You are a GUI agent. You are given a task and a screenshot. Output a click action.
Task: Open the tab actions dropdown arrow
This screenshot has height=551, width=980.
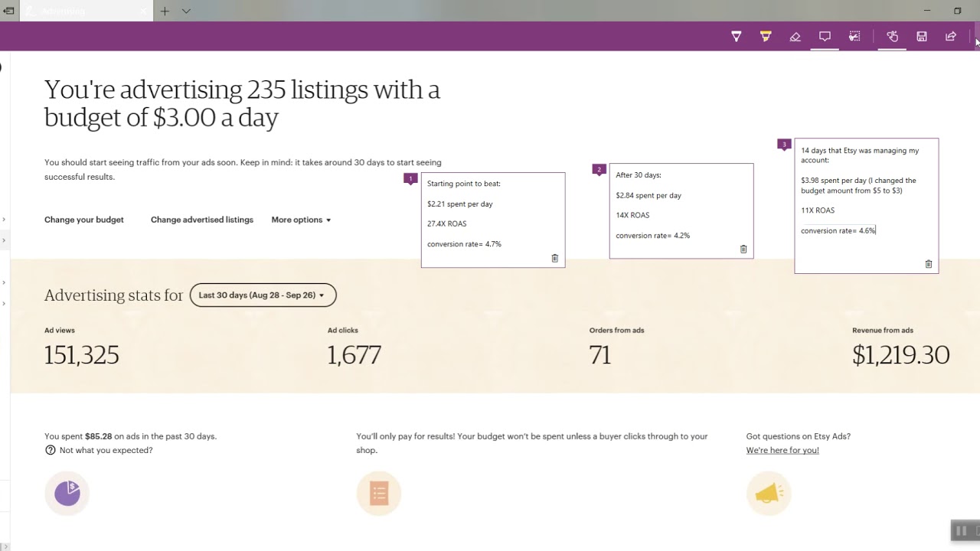click(185, 11)
